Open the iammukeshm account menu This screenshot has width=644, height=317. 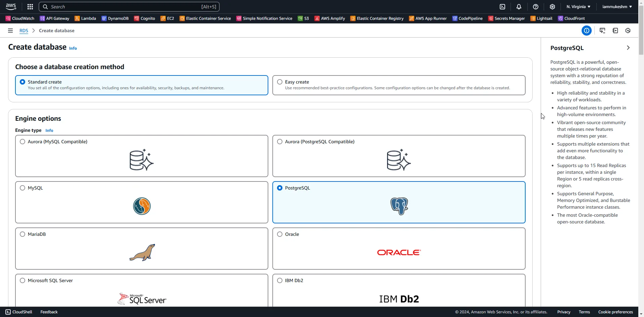point(616,6)
